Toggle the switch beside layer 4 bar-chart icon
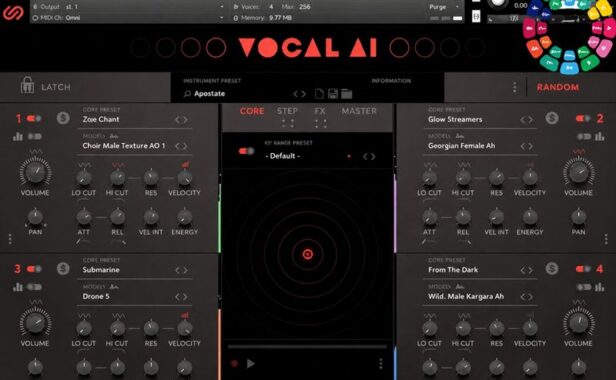This screenshot has height=380, width=616. click(x=583, y=287)
